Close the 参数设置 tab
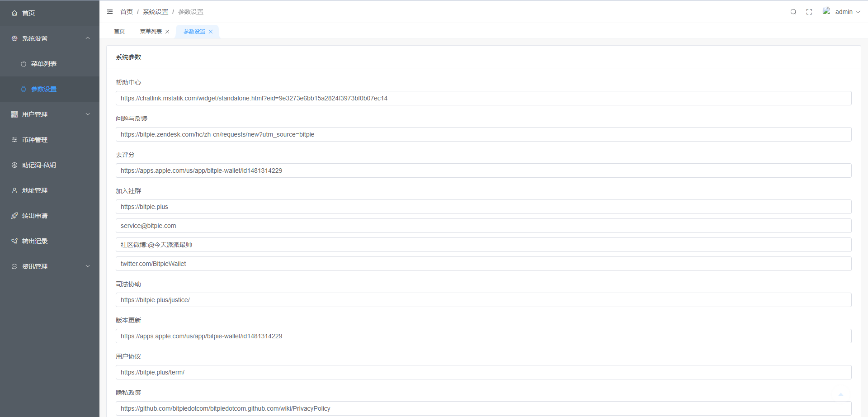The width and height of the screenshot is (868, 417). [x=211, y=32]
